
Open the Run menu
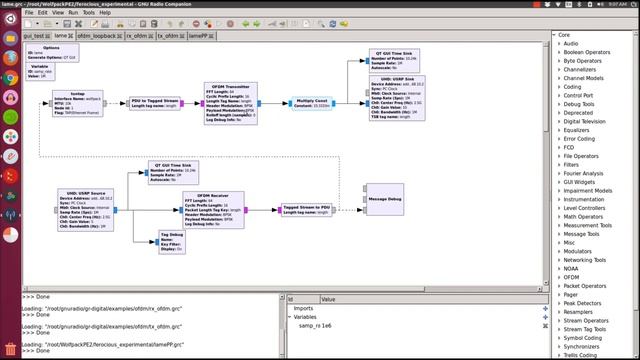pos(73,13)
